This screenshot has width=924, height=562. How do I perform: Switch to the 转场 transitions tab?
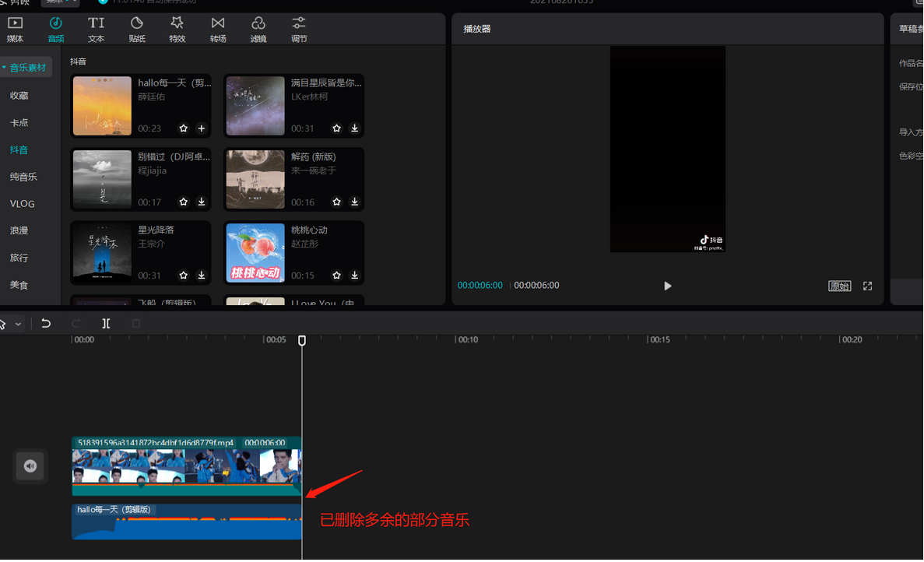[x=218, y=30]
